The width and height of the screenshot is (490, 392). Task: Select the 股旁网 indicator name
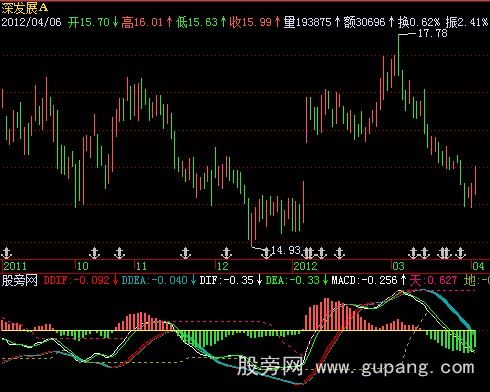click(20, 280)
